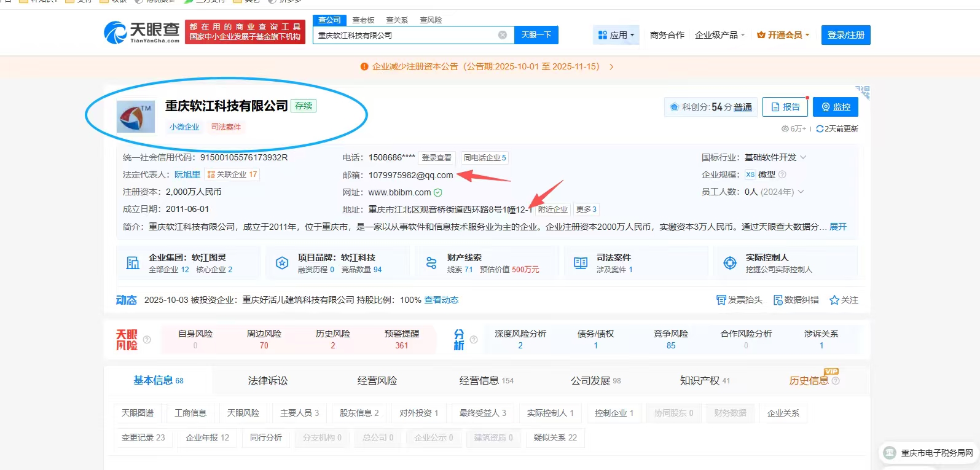Switch to the 经营风险 tab
This screenshot has width=980, height=470.
click(377, 380)
